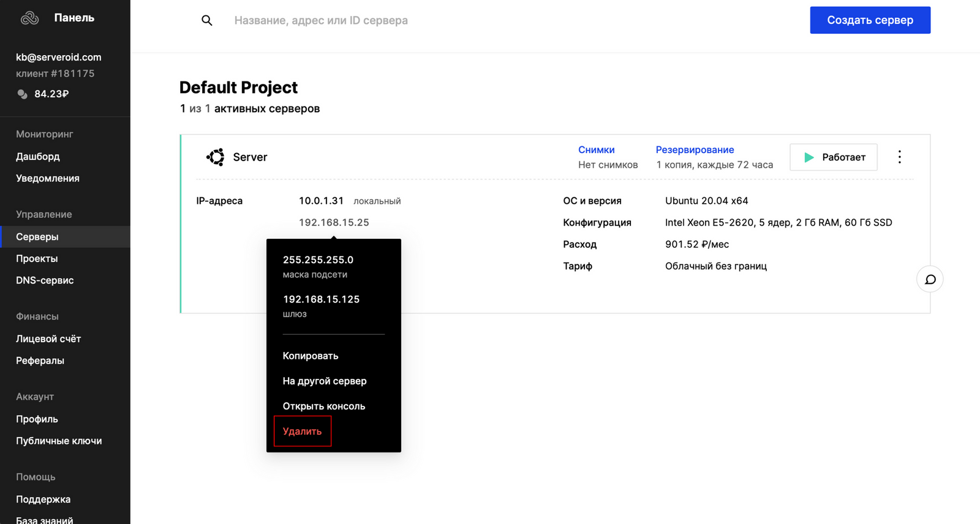
Task: Open Публичные ключи page
Action: pos(59,441)
